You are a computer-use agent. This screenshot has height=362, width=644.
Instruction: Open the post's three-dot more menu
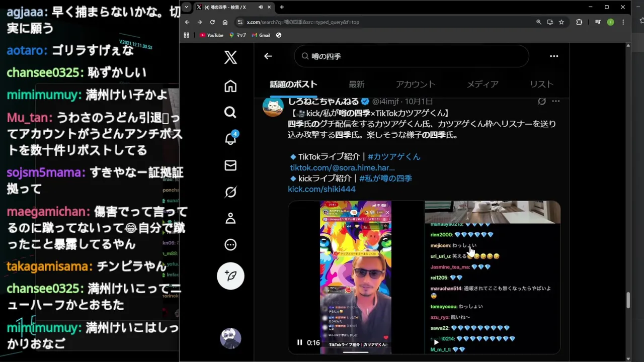[556, 101]
